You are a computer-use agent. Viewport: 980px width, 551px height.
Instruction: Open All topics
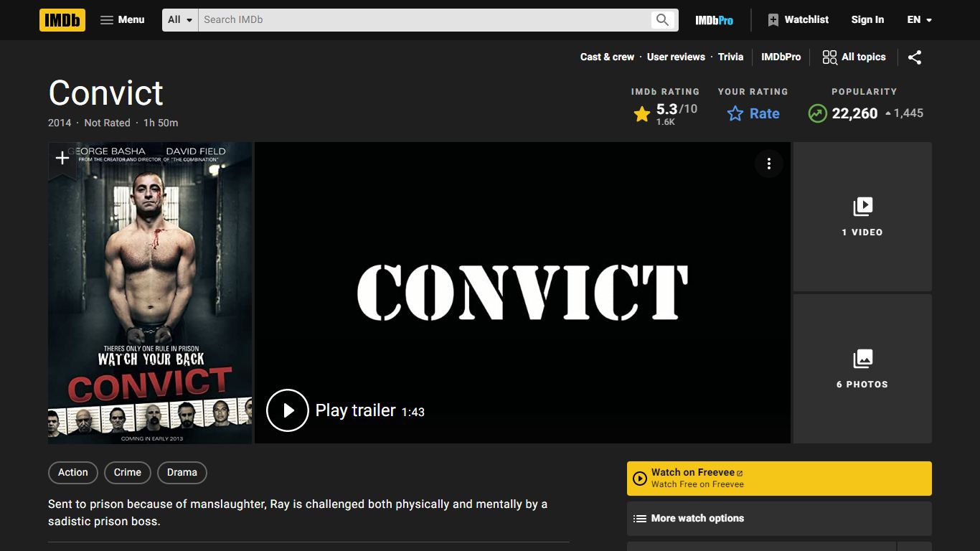coord(854,57)
